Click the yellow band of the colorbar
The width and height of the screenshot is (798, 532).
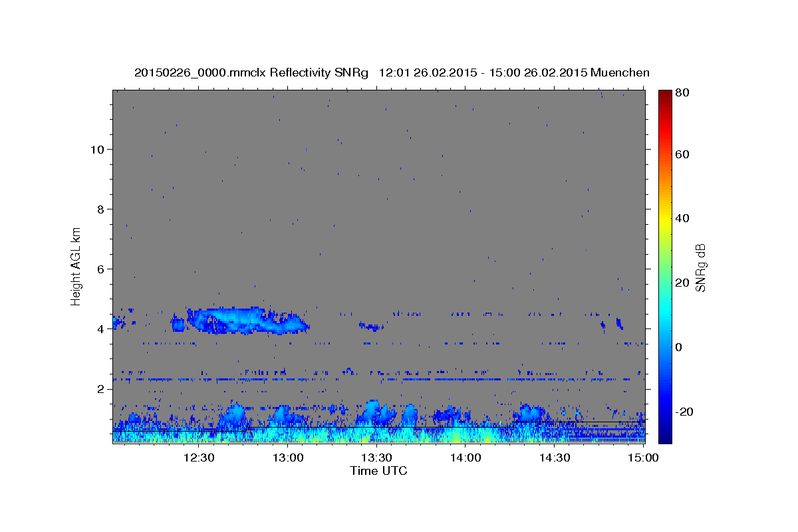664,220
